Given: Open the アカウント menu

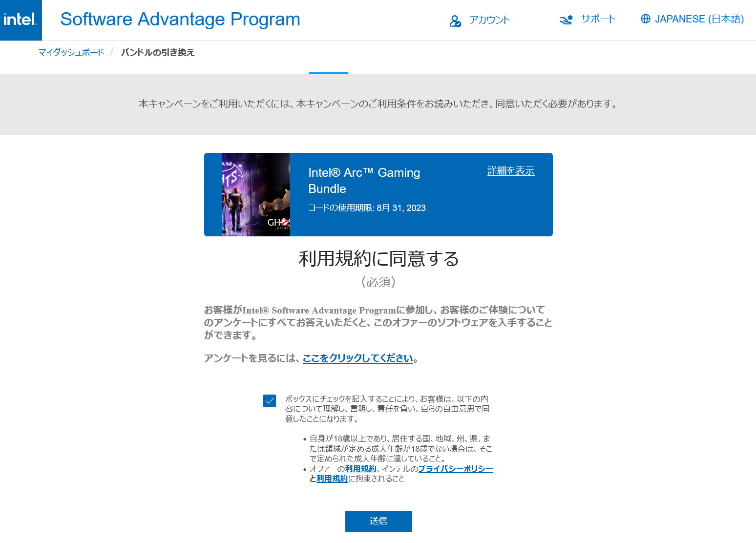Looking at the screenshot, I should point(489,20).
